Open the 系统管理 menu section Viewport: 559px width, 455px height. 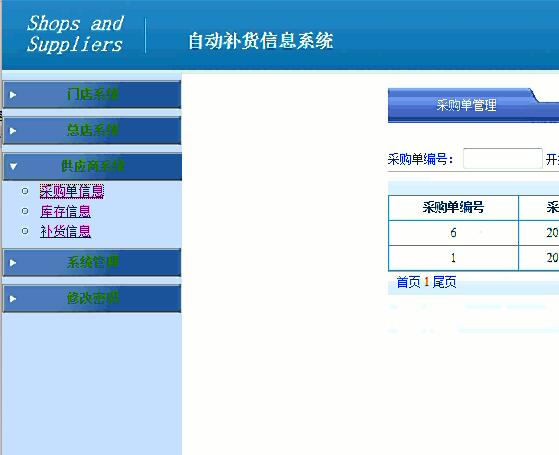[92, 263]
